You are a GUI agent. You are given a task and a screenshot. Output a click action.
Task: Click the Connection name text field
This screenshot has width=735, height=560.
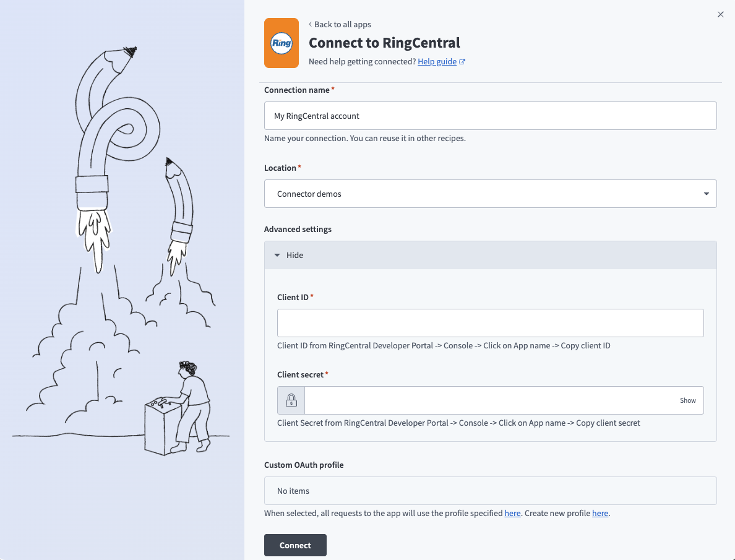(490, 115)
